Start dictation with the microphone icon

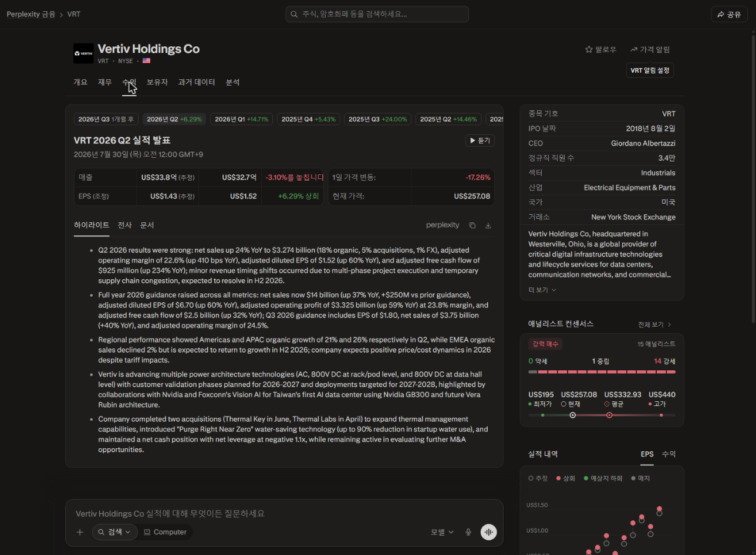coord(468,532)
